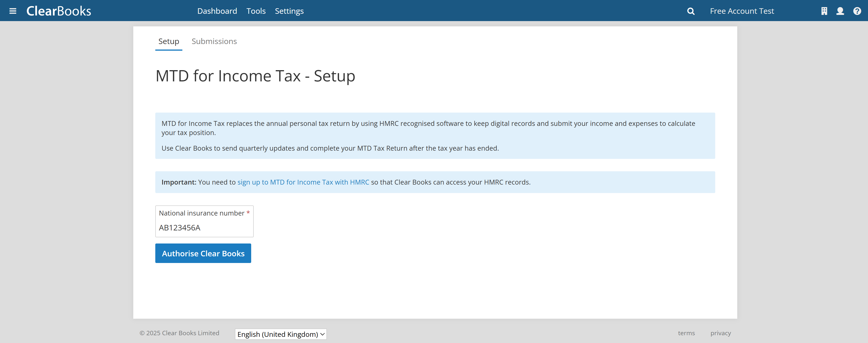Image resolution: width=868 pixels, height=343 pixels.
Task: Open the Settings menu
Action: (x=289, y=11)
